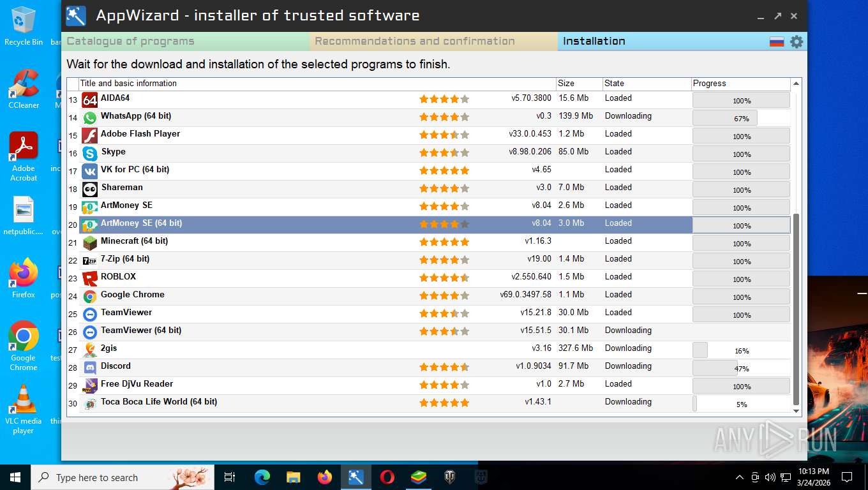The width and height of the screenshot is (868, 490).
Task: Click the AIDA64 size 15.6 Mb
Action: click(573, 98)
